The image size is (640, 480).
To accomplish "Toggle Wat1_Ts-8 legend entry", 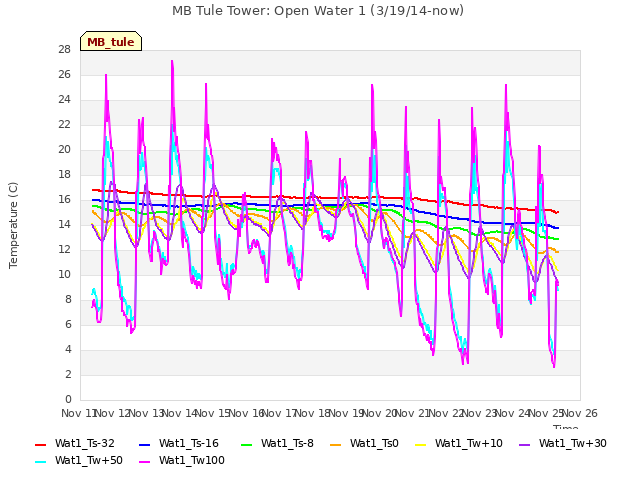I will pos(277,444).
